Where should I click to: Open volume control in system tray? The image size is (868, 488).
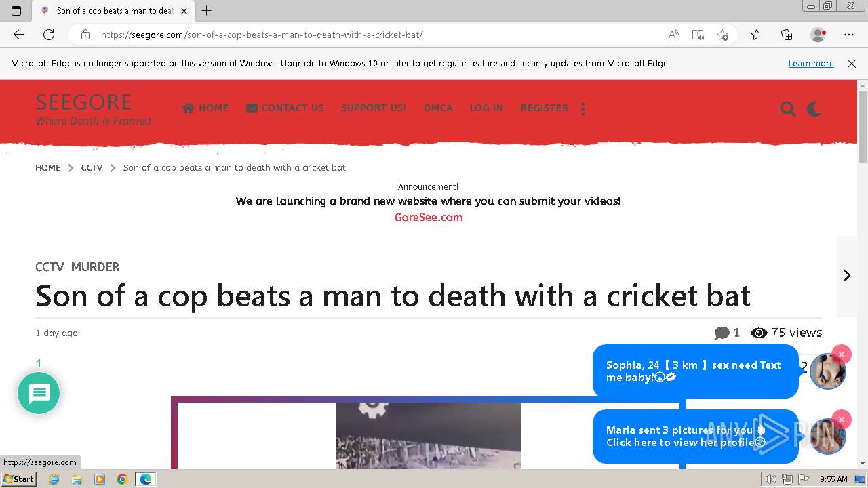point(771,479)
